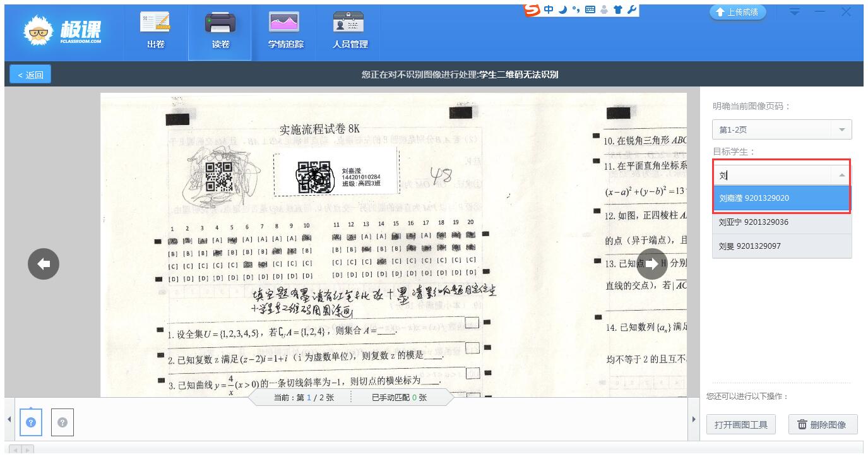Select the second unrecognized image thumbnail
The height and width of the screenshot is (459, 868).
tap(62, 422)
